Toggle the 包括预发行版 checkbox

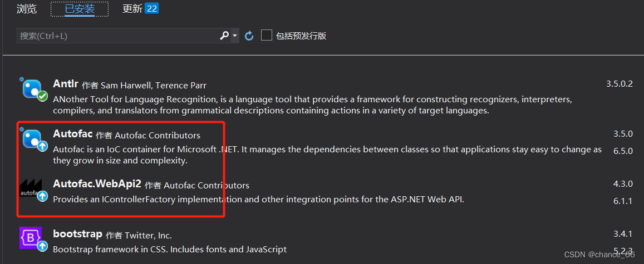pyautogui.click(x=267, y=35)
